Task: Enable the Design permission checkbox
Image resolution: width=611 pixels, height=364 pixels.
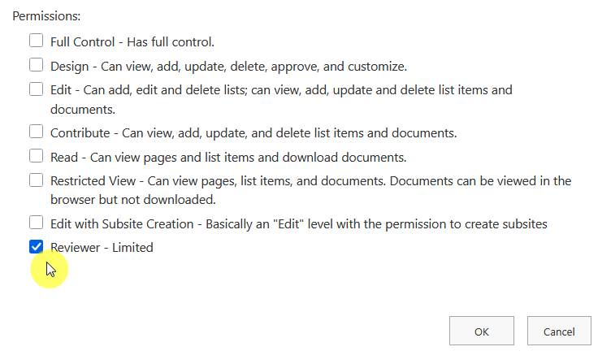Action: [x=37, y=65]
